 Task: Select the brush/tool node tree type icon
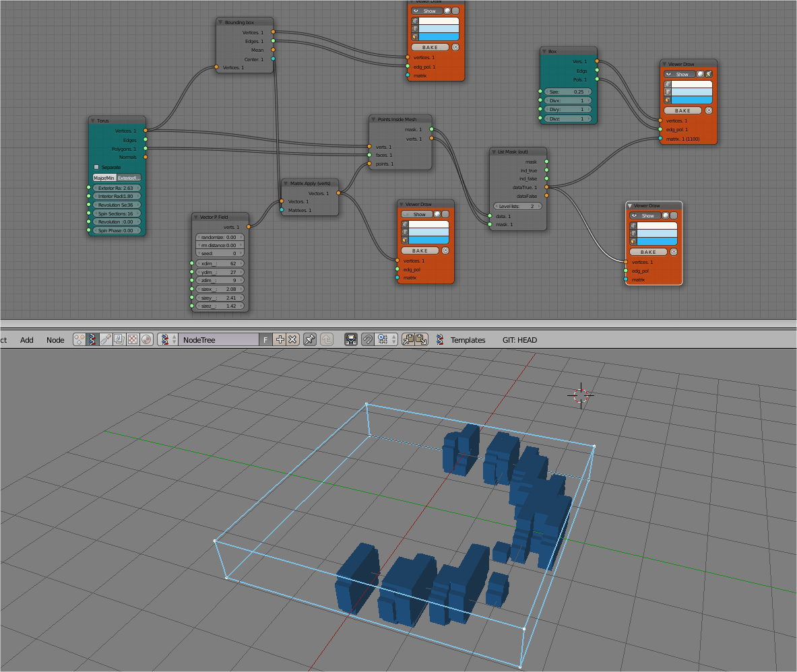pyautogui.click(x=106, y=339)
